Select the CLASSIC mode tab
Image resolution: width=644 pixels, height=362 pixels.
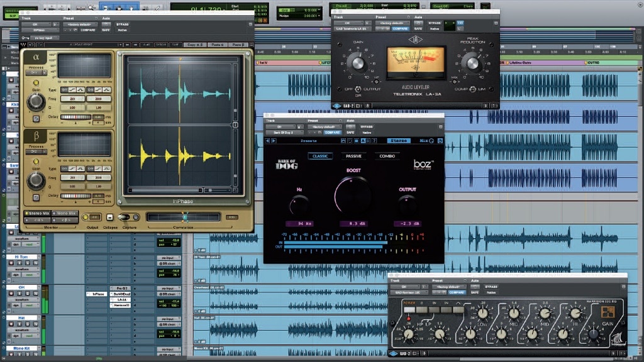320,156
